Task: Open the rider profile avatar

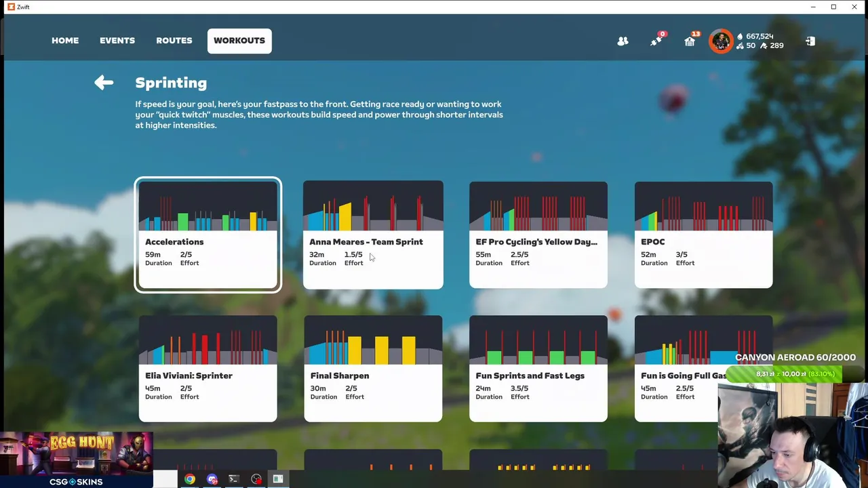Action: 721,41
